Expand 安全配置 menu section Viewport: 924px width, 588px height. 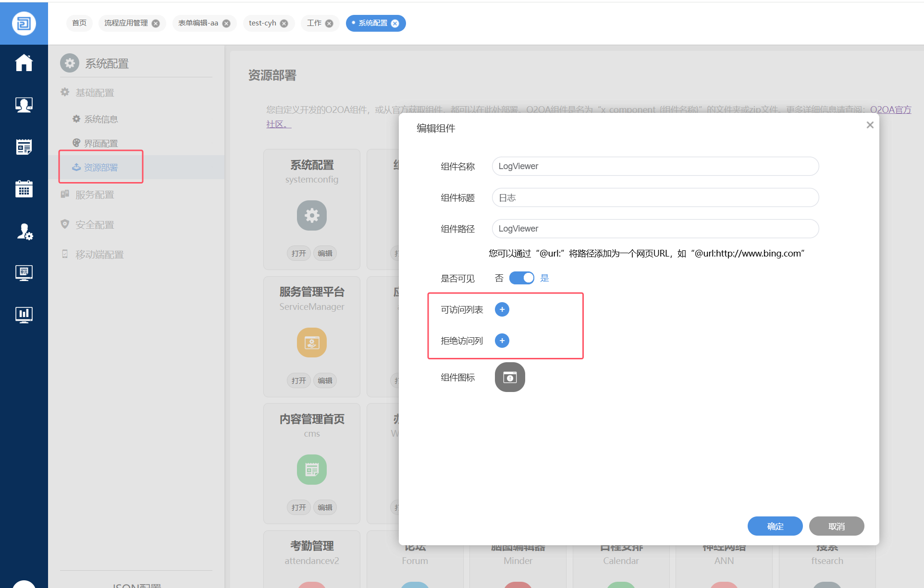click(x=95, y=224)
